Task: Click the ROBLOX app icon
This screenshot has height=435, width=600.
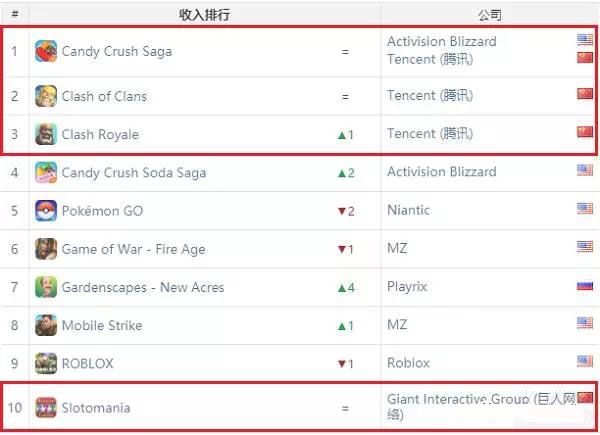Action: (x=46, y=363)
